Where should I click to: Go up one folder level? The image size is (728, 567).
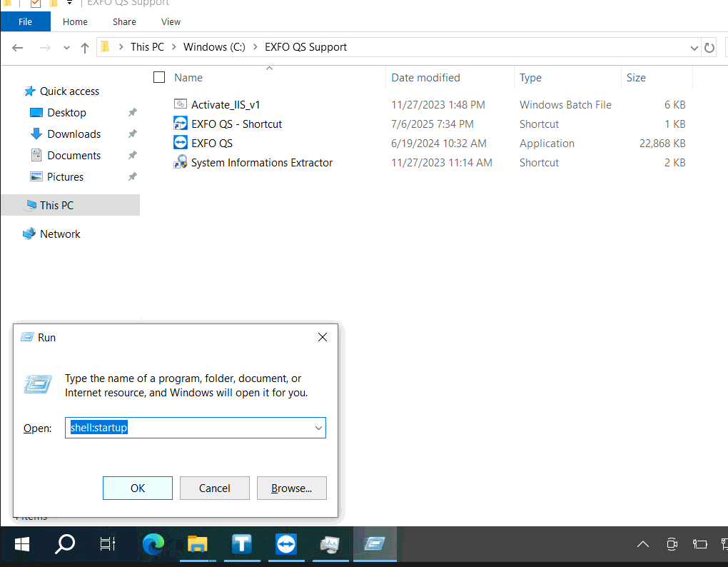tap(84, 48)
